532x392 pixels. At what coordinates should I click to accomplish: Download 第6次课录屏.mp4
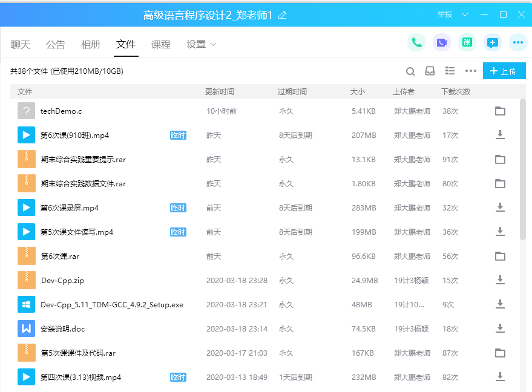(x=500, y=207)
